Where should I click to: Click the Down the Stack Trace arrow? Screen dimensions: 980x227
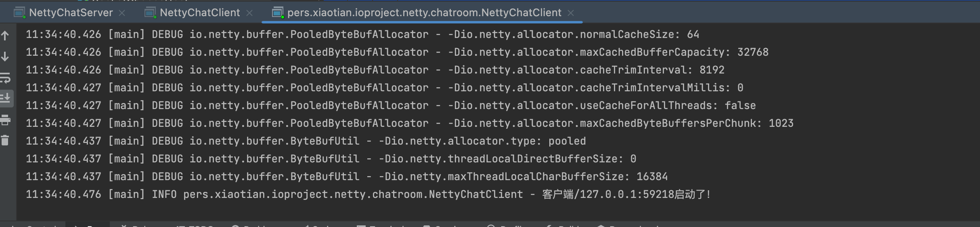coord(5,57)
